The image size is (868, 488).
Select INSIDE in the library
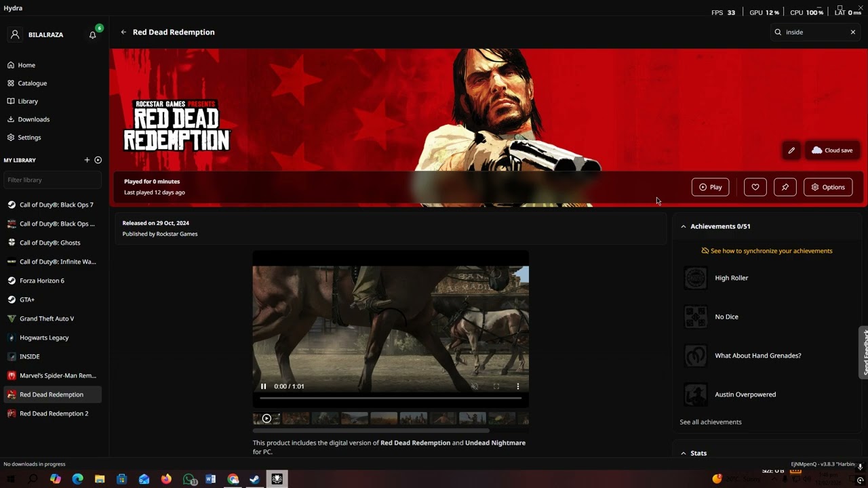(x=53, y=357)
